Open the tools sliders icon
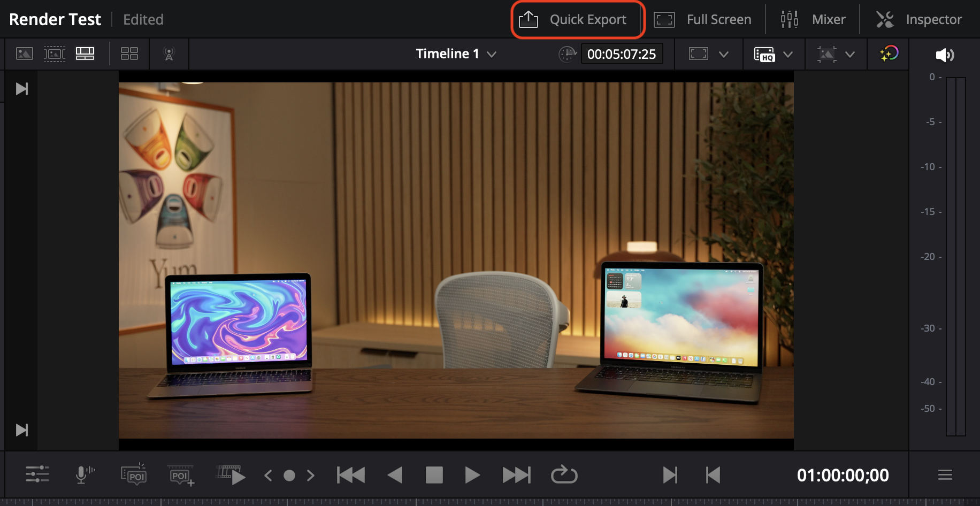Image resolution: width=980 pixels, height=506 pixels. (x=37, y=474)
